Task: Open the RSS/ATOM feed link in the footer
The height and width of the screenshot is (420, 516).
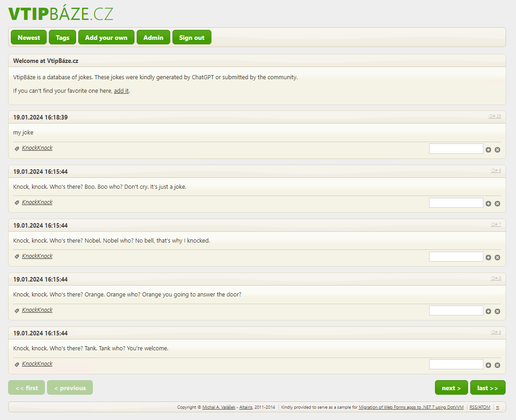Action: [479, 407]
